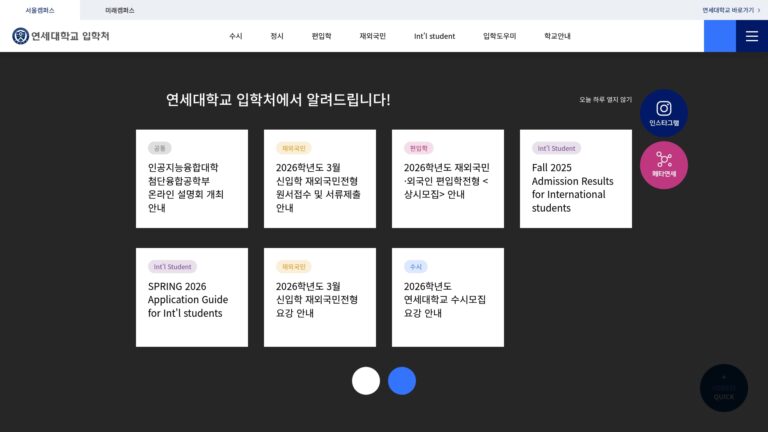
Task: Open Fall 2025 Admission Results notice card
Action: coord(576,179)
